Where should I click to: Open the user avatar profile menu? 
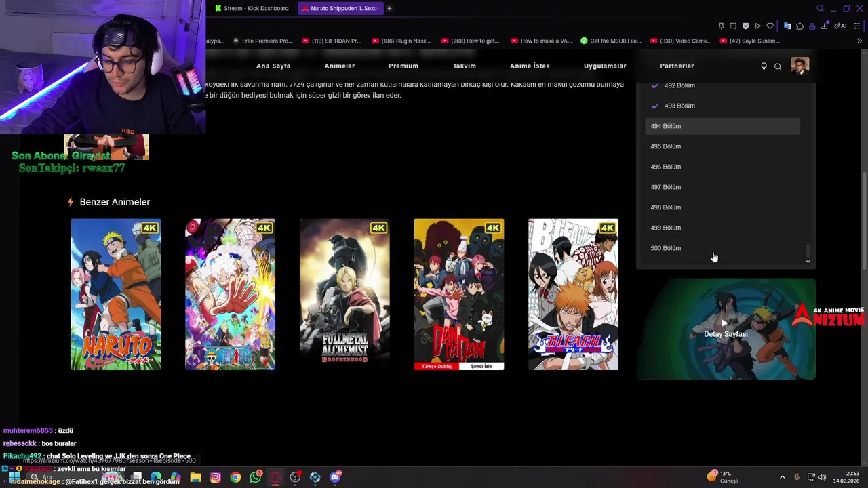point(800,66)
